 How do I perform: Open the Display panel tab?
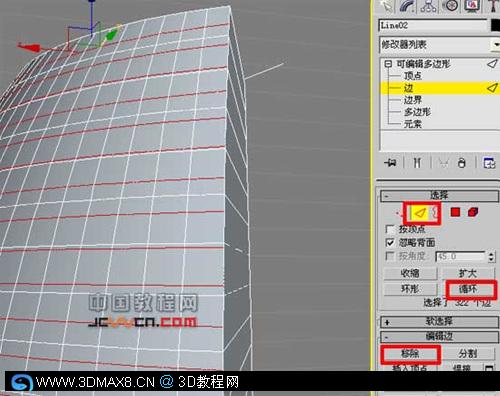point(472,6)
